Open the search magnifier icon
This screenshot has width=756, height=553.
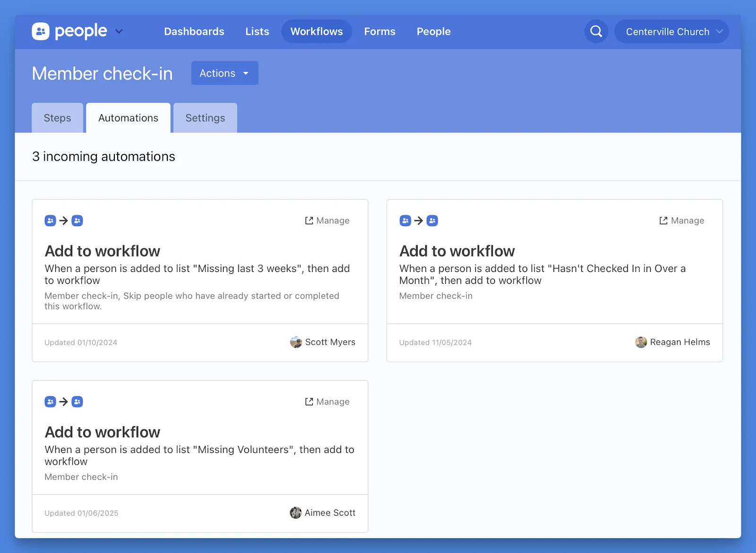(596, 32)
